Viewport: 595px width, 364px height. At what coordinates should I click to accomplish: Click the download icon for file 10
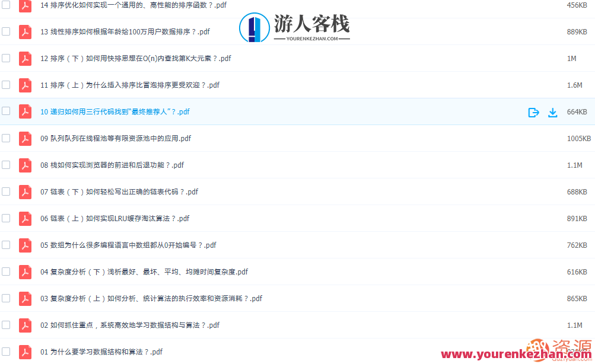553,112
